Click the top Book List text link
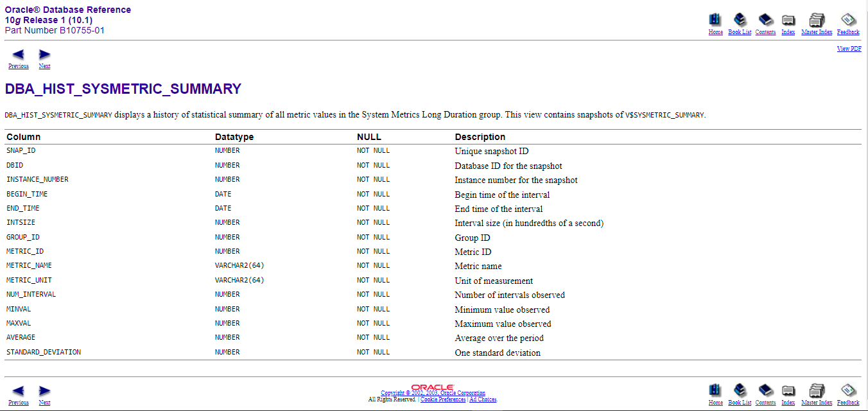The width and height of the screenshot is (868, 411). point(740,32)
